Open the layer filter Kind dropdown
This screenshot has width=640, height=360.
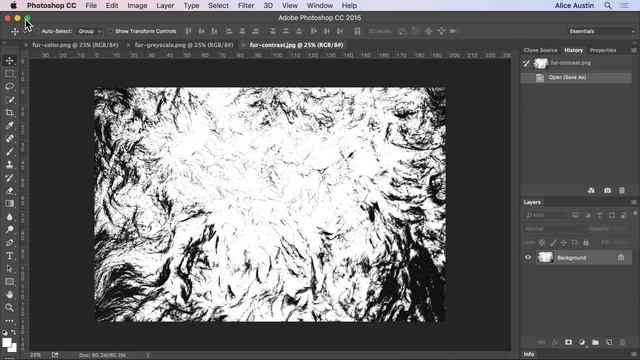545,215
